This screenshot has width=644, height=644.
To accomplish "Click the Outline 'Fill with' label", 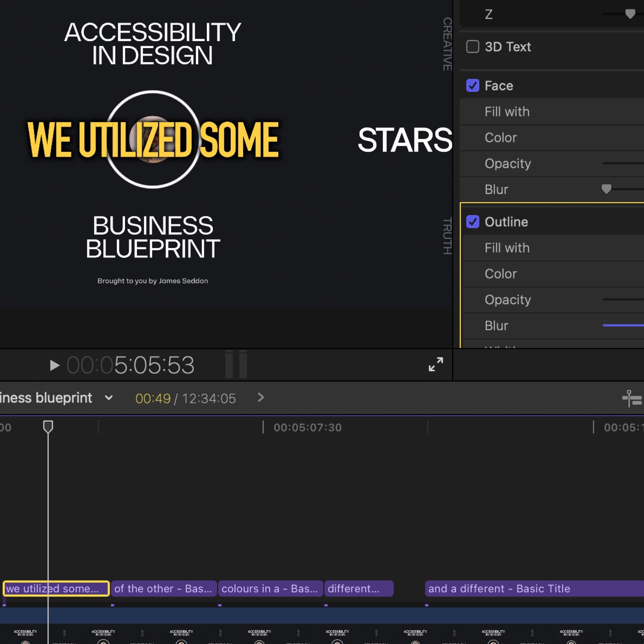I will pyautogui.click(x=507, y=248).
